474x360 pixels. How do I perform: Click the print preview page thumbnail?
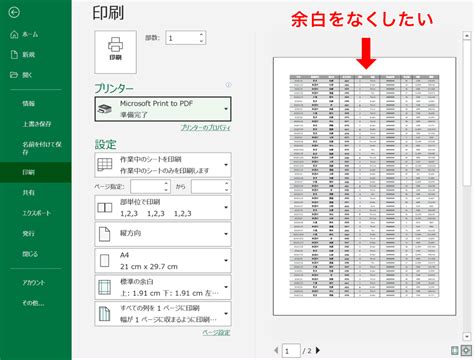[x=364, y=186]
